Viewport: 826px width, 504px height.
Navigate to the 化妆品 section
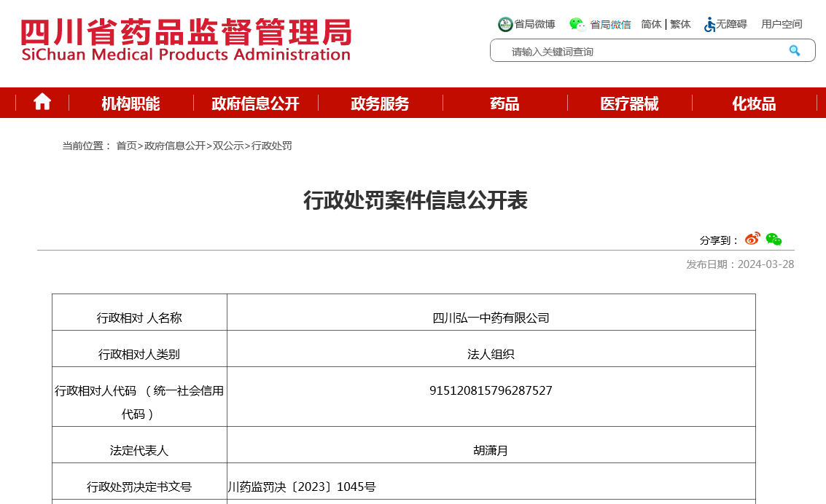[754, 103]
